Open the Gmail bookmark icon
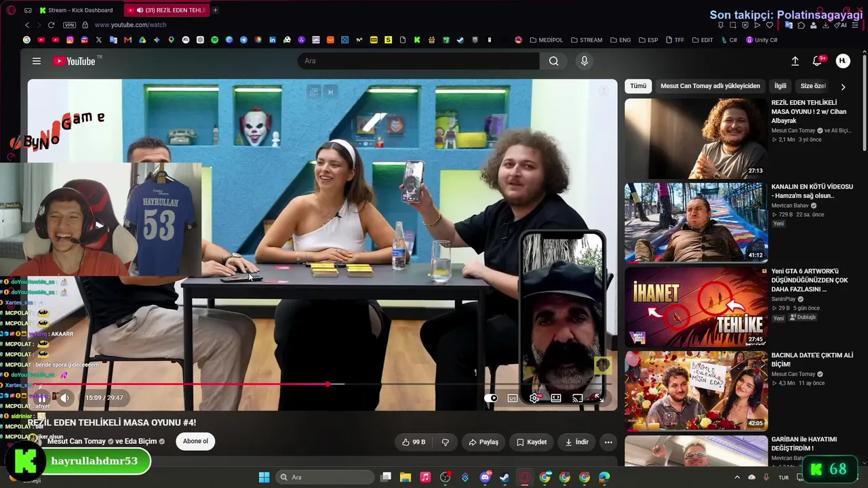 [127, 40]
